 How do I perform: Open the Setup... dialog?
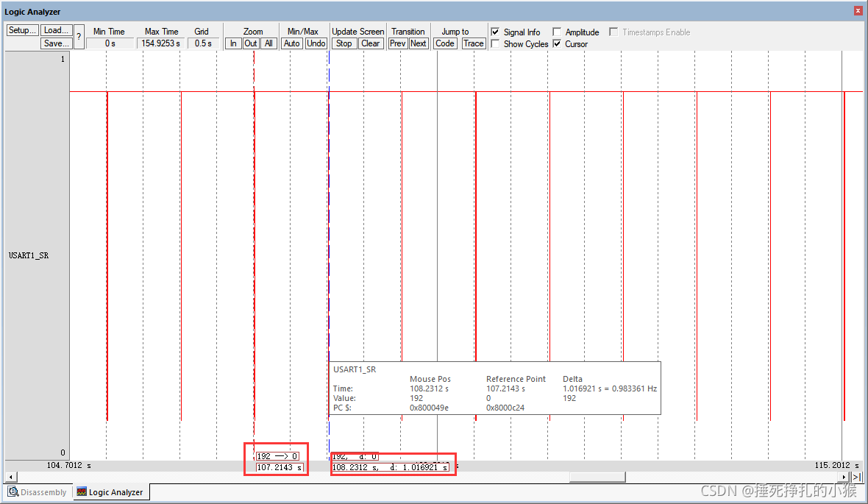23,30
